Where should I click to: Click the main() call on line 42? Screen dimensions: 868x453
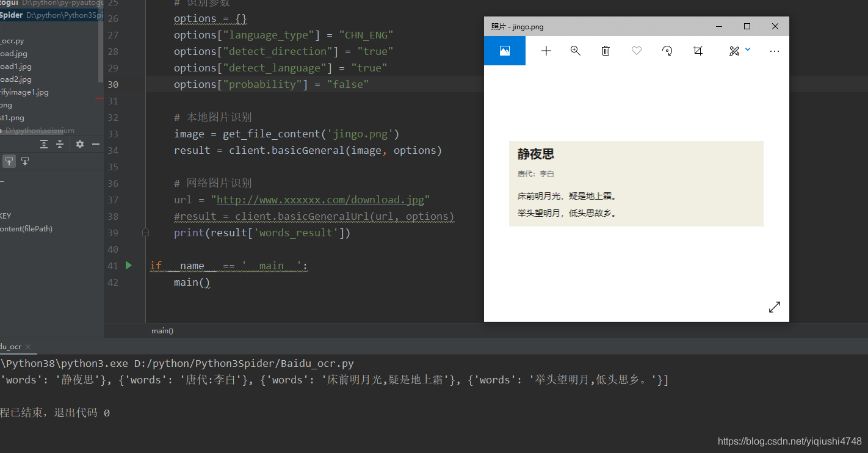pos(192,282)
